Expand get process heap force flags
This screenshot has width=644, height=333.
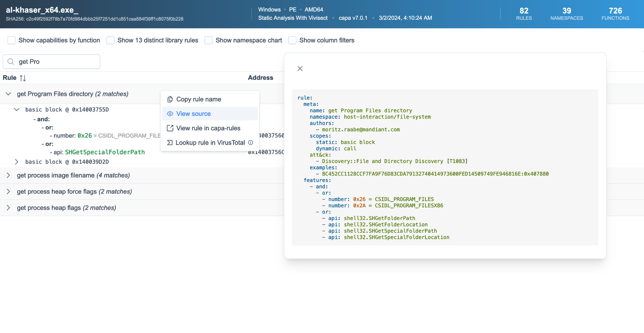click(x=8, y=191)
